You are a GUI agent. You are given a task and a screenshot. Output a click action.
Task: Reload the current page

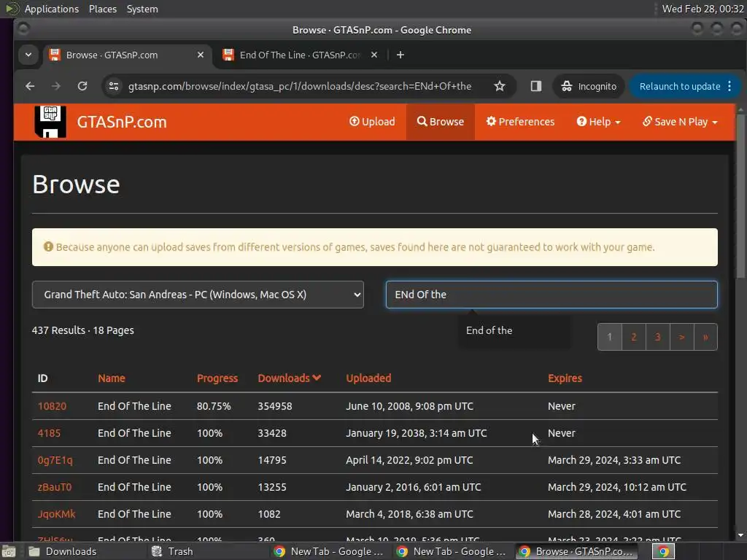82,86
